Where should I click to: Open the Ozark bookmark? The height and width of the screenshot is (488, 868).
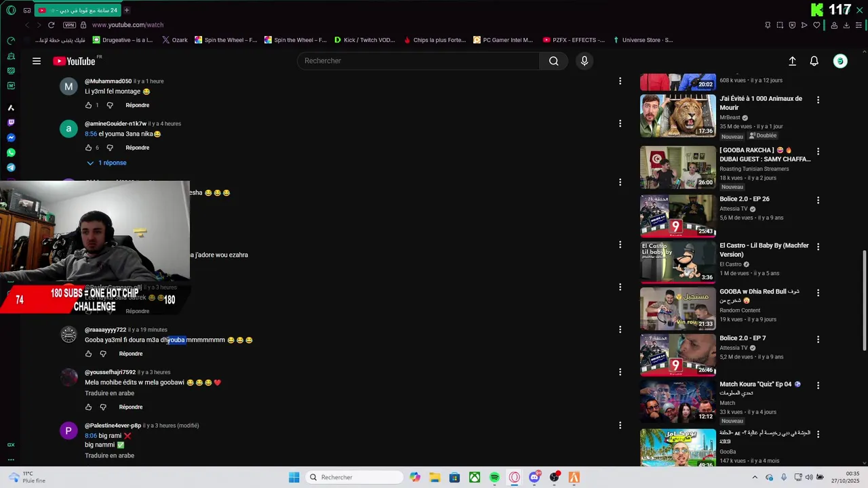click(175, 40)
